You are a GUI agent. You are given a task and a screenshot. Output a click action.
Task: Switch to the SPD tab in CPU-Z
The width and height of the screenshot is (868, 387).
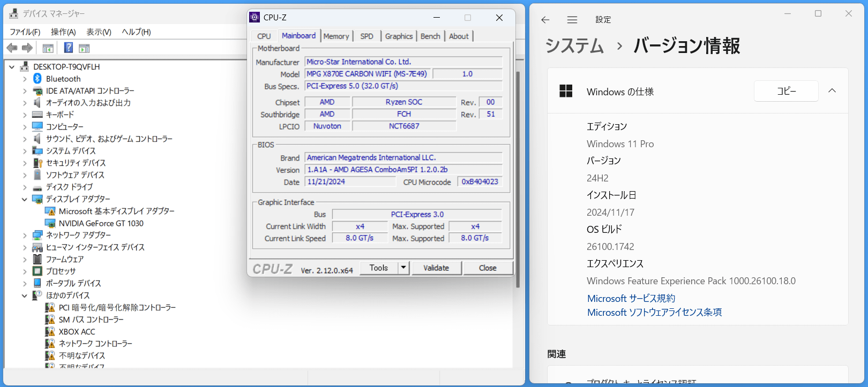pos(367,36)
